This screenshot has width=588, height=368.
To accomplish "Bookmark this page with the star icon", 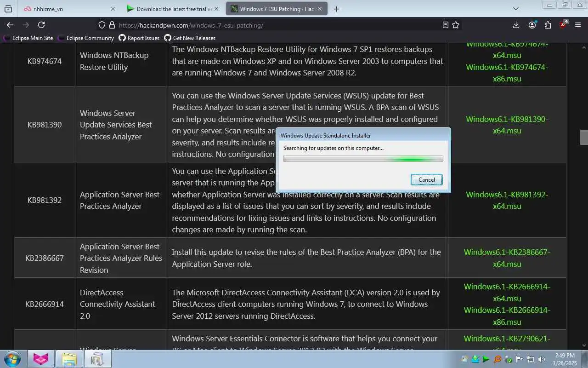I will (x=456, y=25).
